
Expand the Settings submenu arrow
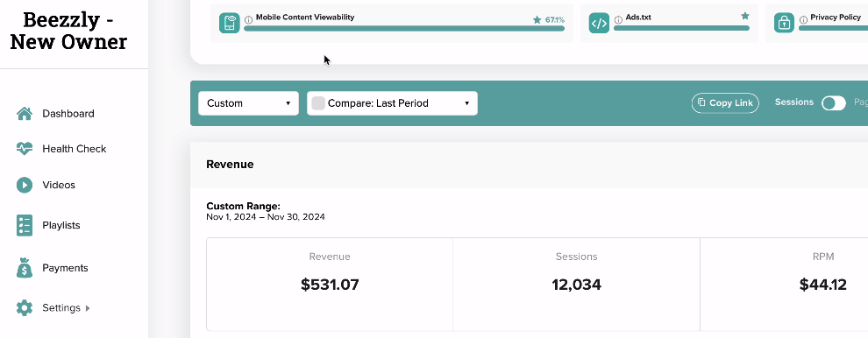click(x=88, y=308)
